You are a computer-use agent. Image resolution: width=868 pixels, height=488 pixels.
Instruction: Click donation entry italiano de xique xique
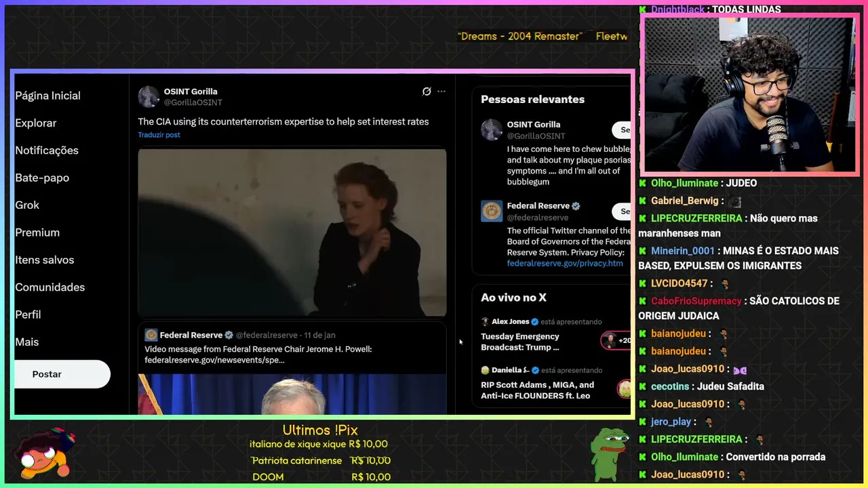click(x=319, y=444)
